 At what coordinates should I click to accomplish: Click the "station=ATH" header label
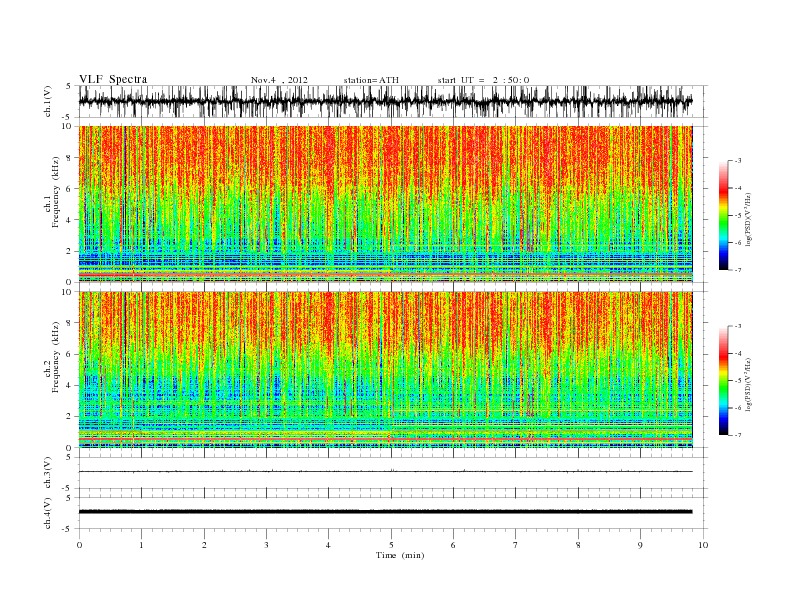click(371, 80)
